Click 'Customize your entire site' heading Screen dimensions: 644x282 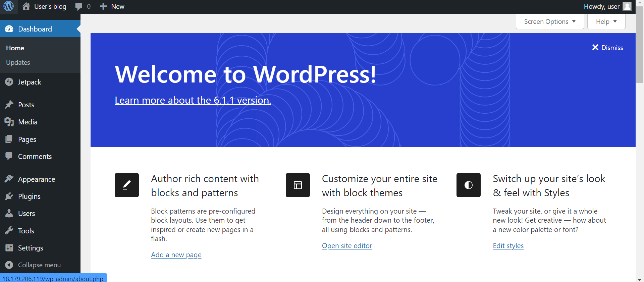(380, 186)
